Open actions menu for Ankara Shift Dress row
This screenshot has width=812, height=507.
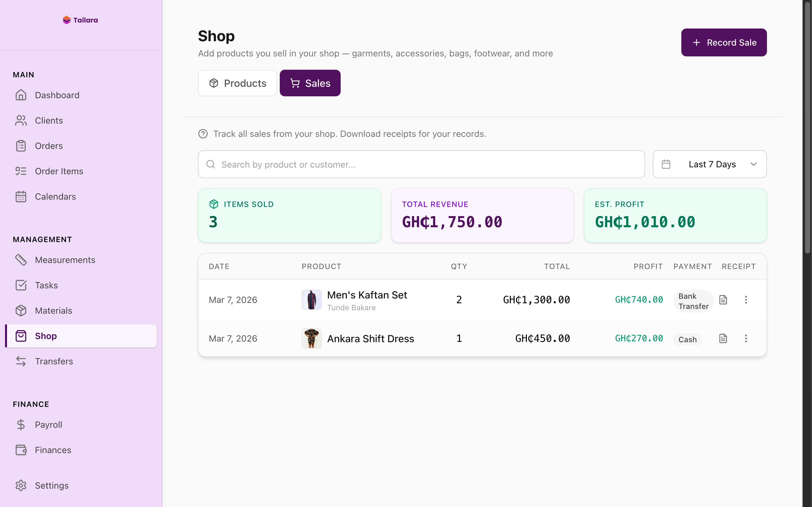[x=746, y=338]
